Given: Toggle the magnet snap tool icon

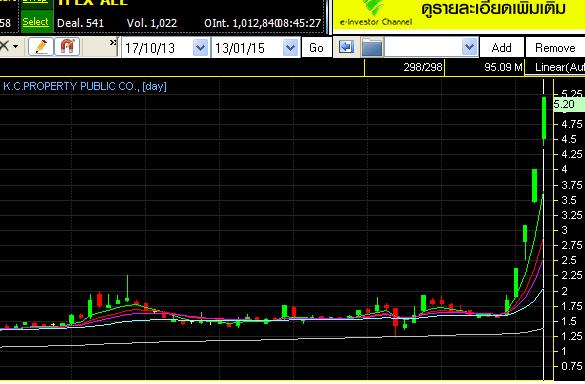Looking at the screenshot, I should coord(67,47).
